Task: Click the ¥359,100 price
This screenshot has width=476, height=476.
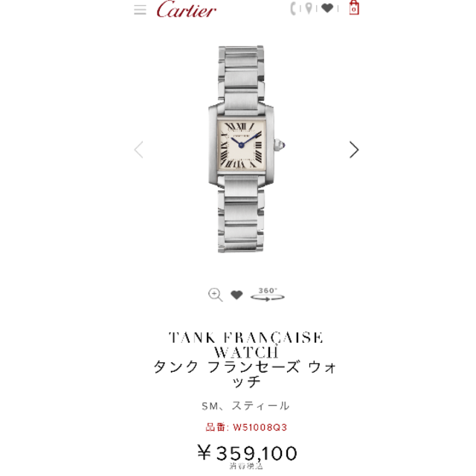Action: coord(247,453)
